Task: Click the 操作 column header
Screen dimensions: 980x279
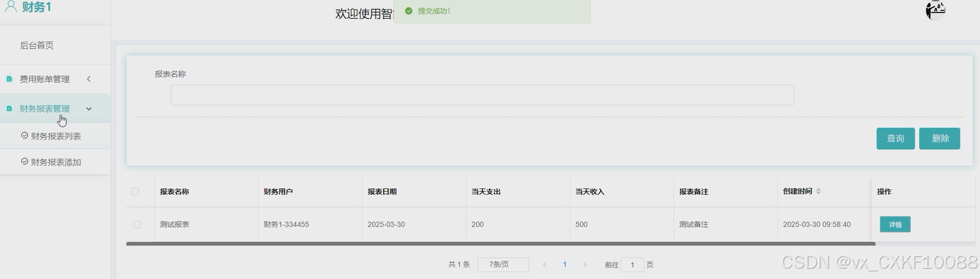Action: click(x=884, y=191)
